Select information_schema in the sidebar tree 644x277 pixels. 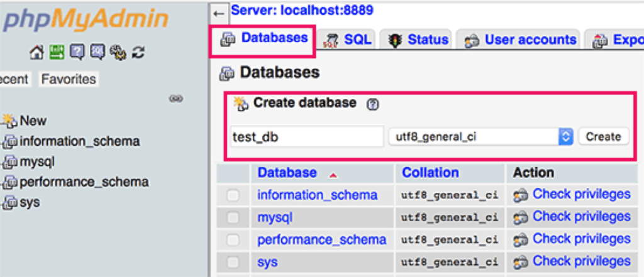(x=80, y=141)
